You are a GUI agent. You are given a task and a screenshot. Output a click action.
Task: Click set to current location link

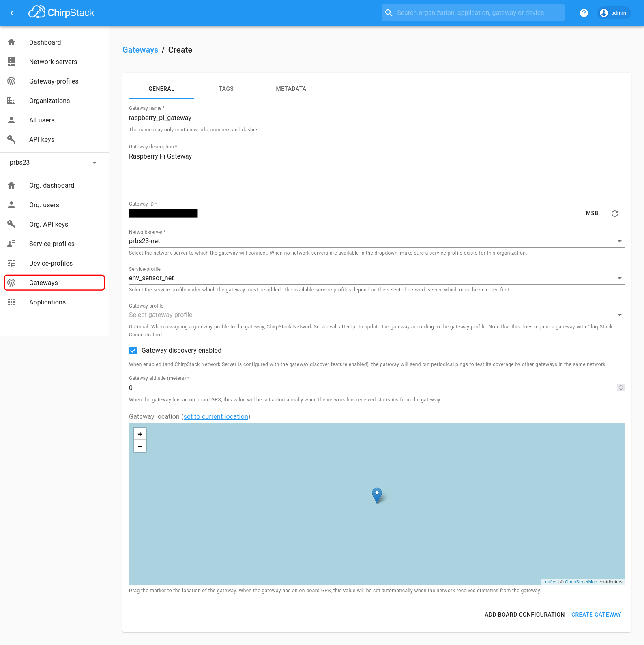(x=216, y=417)
